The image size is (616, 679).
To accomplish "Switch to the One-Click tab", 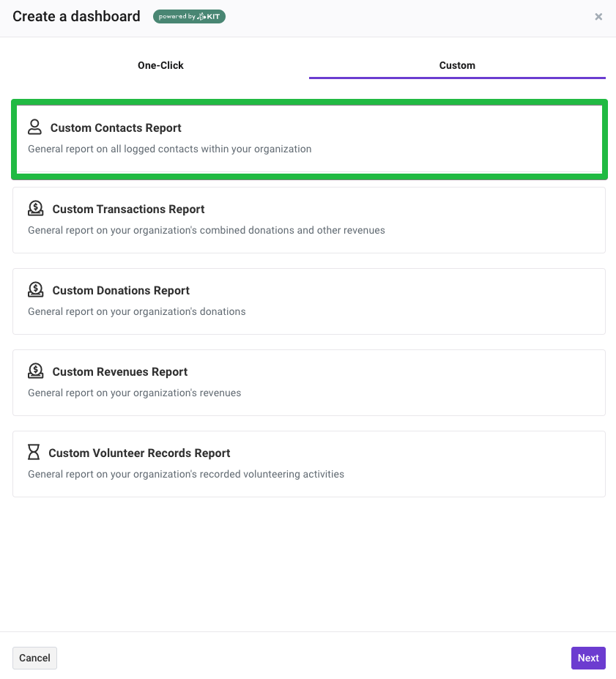I will point(160,65).
